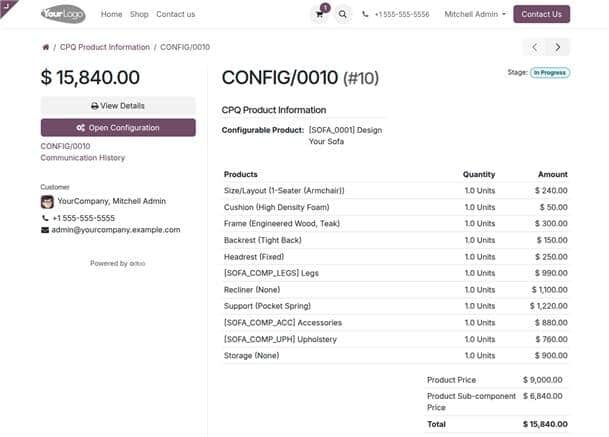Click the $ 1,220.00 amount cell

tap(548, 306)
